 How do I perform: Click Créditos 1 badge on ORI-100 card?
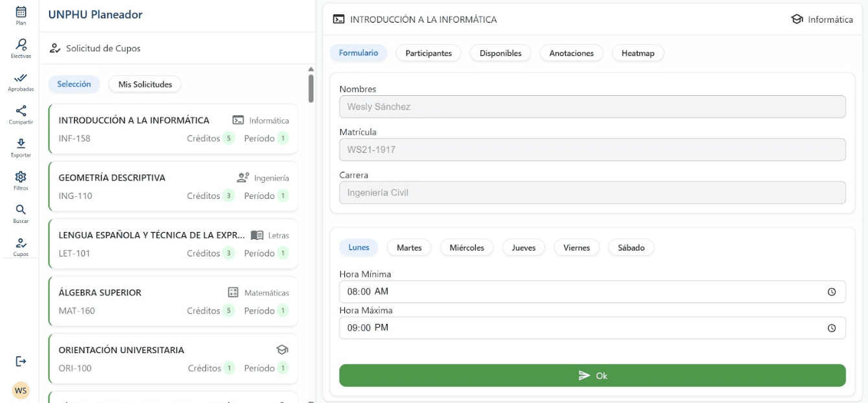[x=229, y=368]
